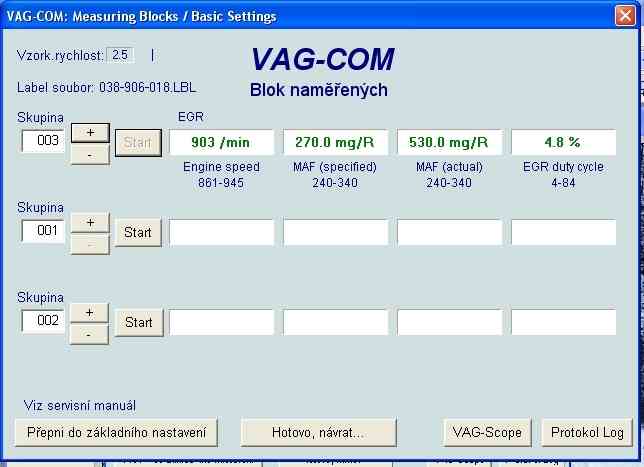Increment group 001 with plus button
The width and height of the screenshot is (644, 467).
click(x=90, y=223)
